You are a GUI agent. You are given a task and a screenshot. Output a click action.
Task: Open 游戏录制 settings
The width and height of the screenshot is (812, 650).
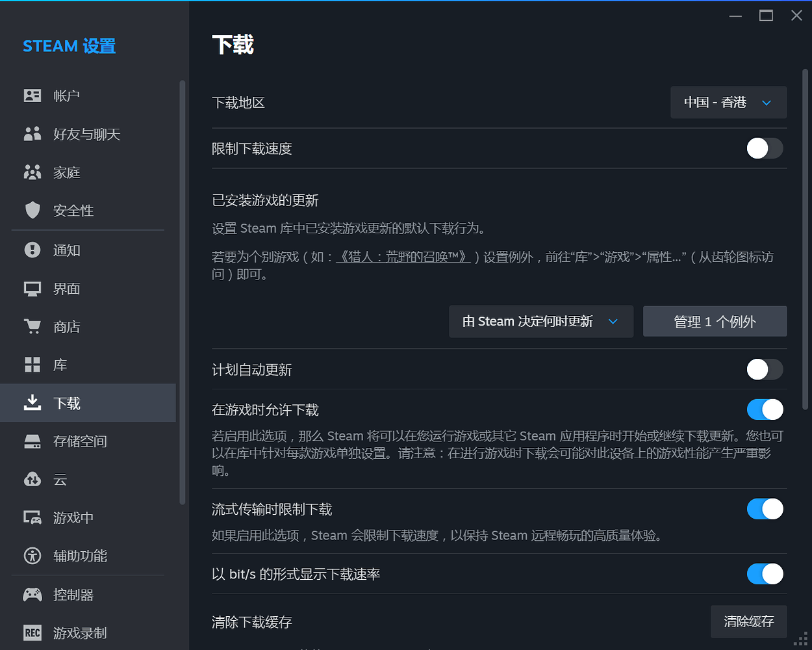[88, 632]
